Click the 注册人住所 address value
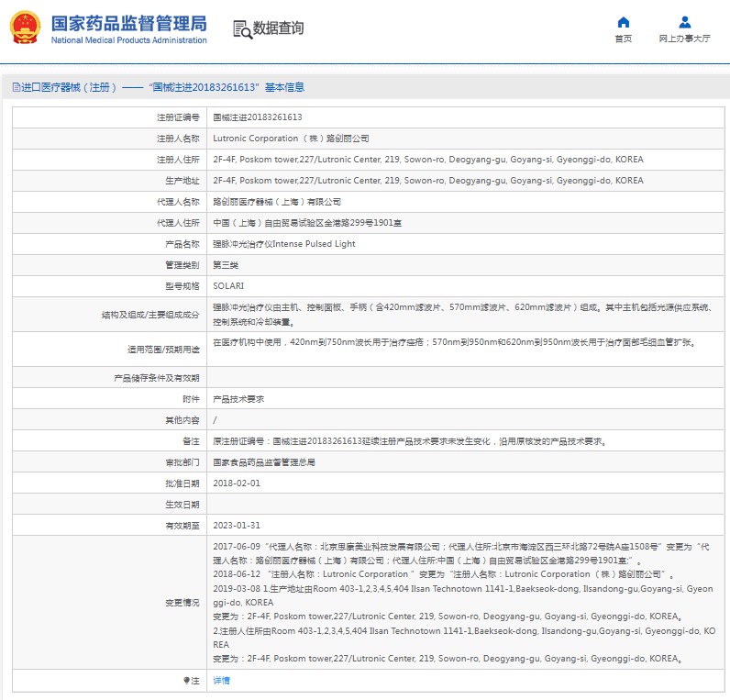Viewport: 730px width, 700px height. point(428,160)
